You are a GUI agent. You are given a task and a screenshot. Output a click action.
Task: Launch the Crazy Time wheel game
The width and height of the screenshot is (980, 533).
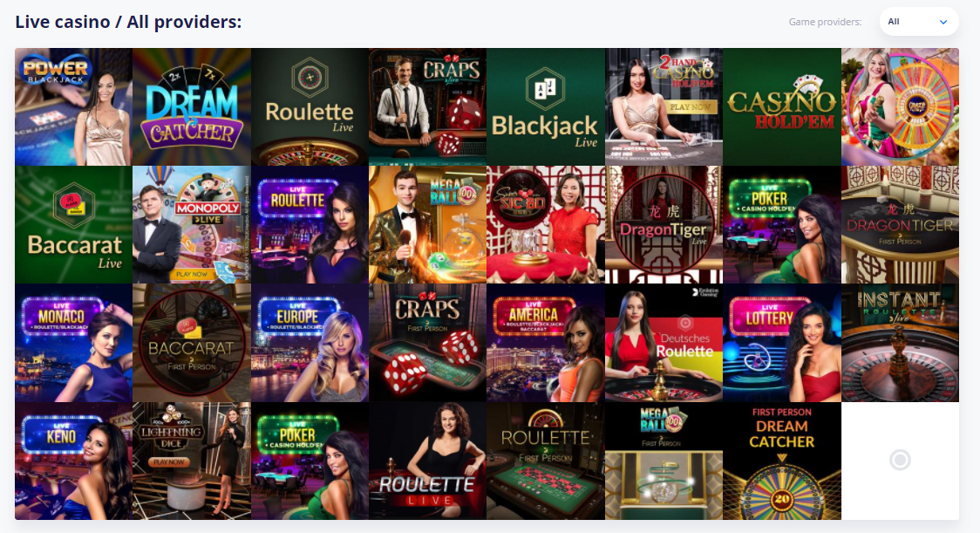(900, 107)
